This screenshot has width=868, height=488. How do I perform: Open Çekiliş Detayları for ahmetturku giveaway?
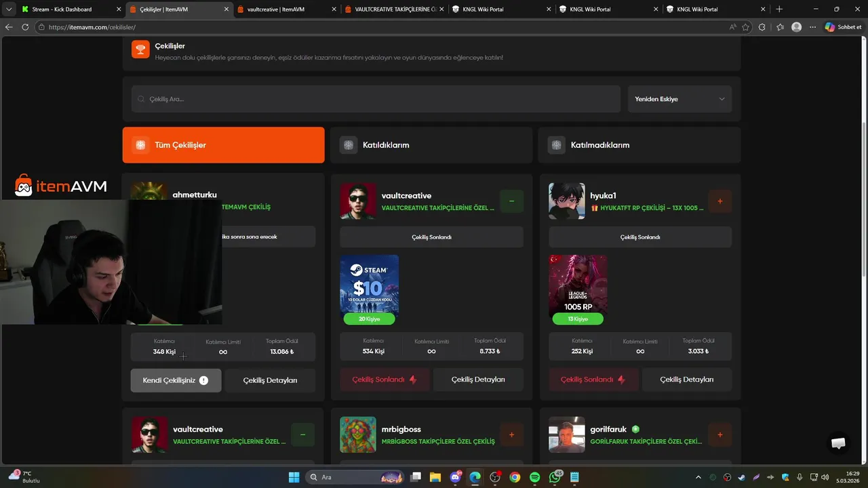coord(270,380)
